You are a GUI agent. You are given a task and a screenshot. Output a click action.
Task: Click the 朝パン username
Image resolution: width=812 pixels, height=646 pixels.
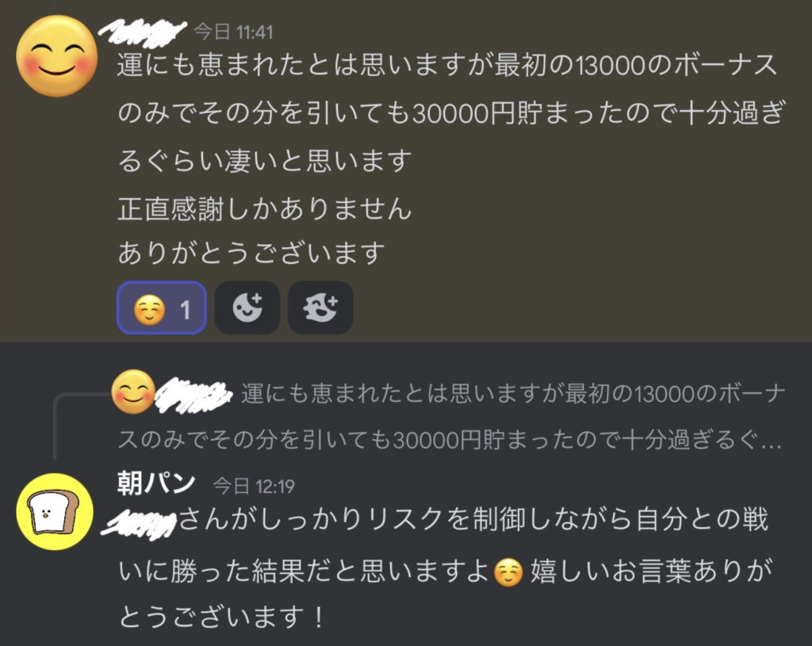point(156,484)
